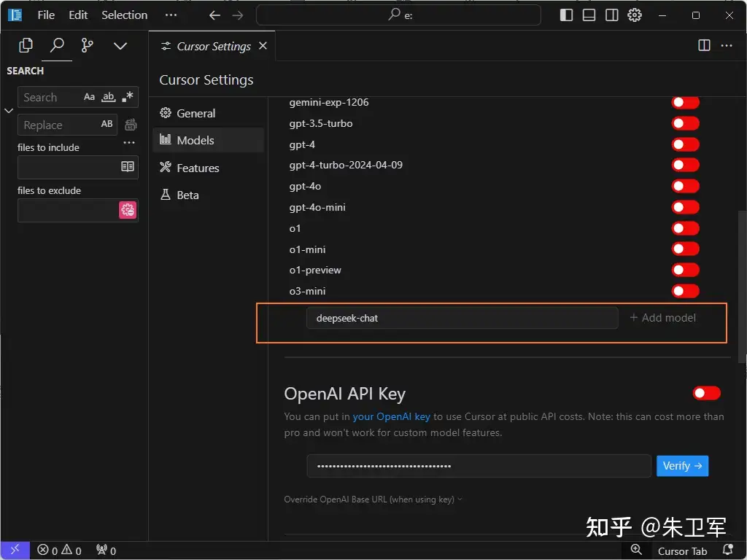The image size is (747, 560).
Task: Open the Features settings section
Action: pos(208,168)
